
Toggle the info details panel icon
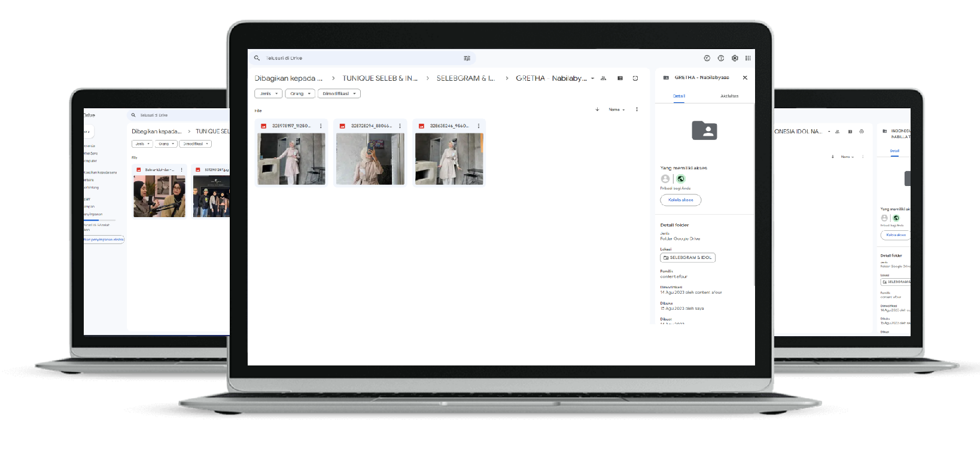635,78
